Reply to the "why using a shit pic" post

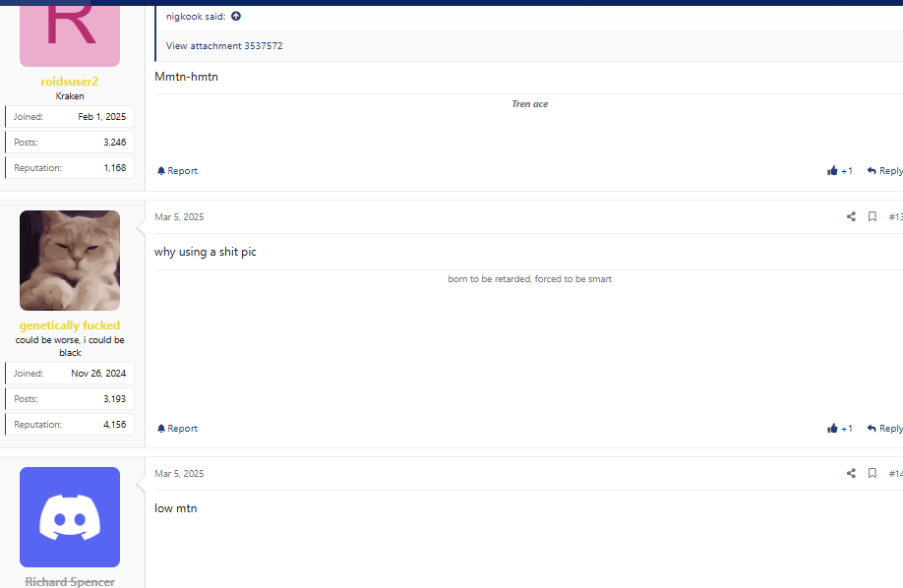[885, 428]
